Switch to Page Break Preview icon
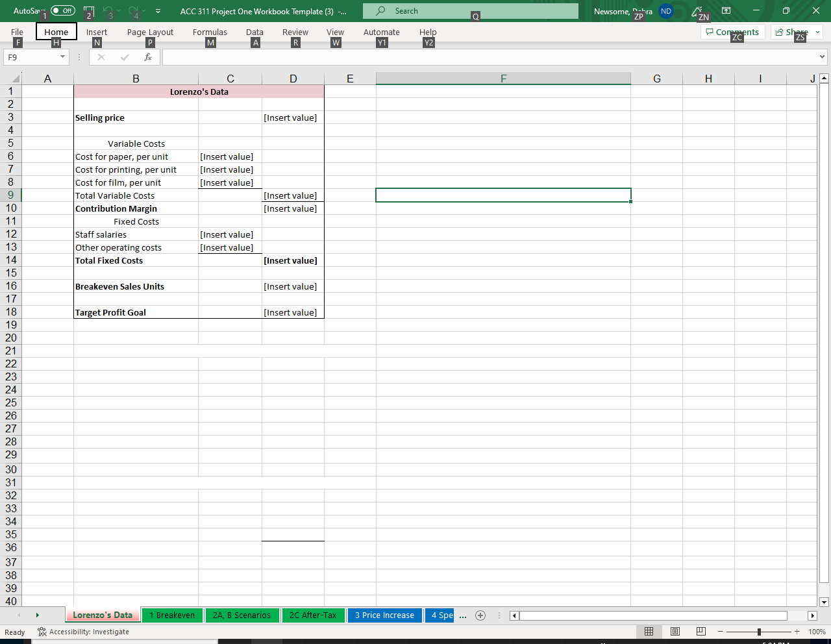This screenshot has height=644, width=831. pos(701,632)
